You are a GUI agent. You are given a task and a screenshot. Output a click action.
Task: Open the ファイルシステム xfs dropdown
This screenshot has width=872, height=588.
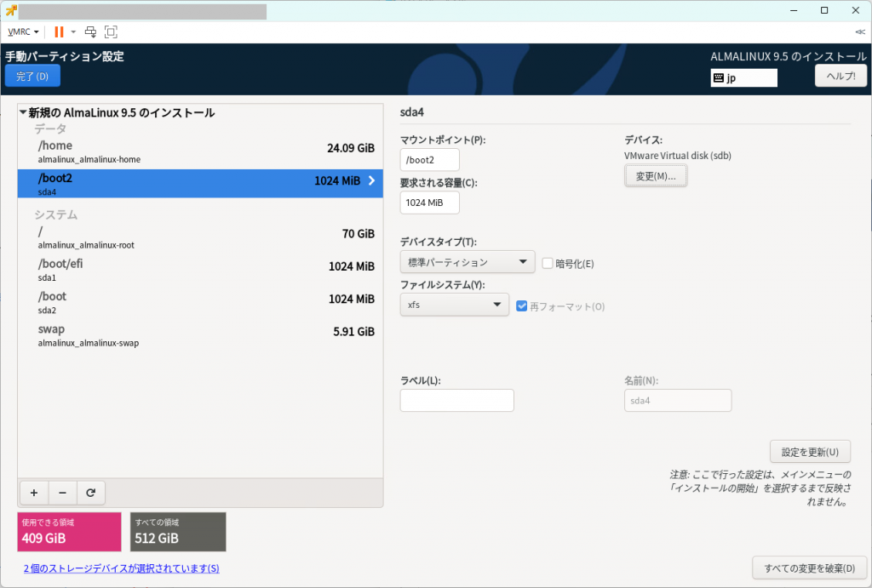point(455,305)
